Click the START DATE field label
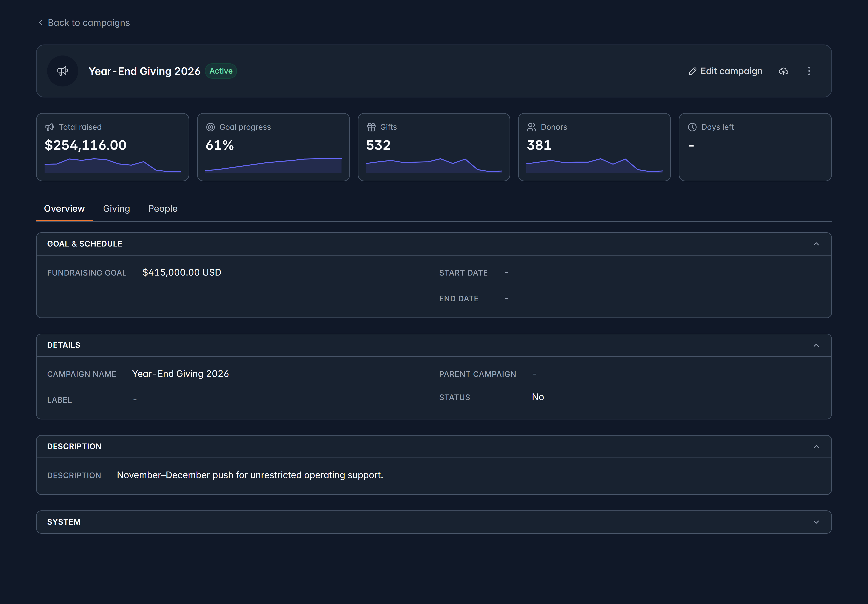This screenshot has height=604, width=868. tap(463, 273)
